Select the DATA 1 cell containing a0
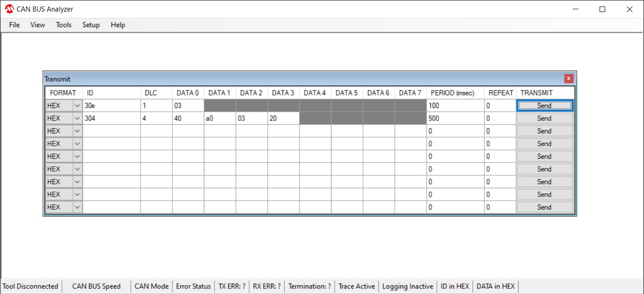The image size is (644, 294). click(x=220, y=119)
